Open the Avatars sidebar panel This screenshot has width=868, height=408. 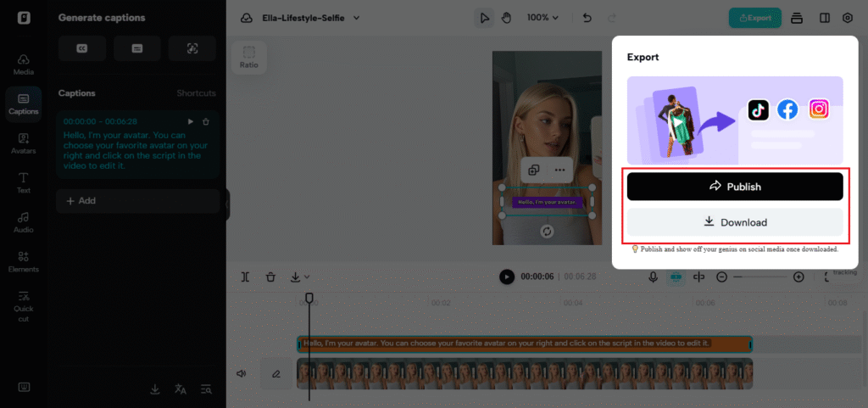click(24, 143)
